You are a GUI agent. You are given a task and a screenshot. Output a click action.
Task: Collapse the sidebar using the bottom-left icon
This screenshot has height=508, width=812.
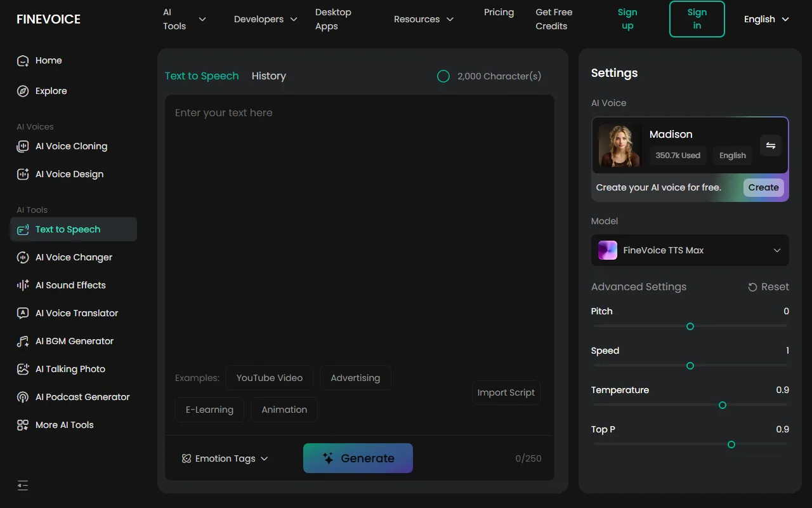(x=23, y=485)
